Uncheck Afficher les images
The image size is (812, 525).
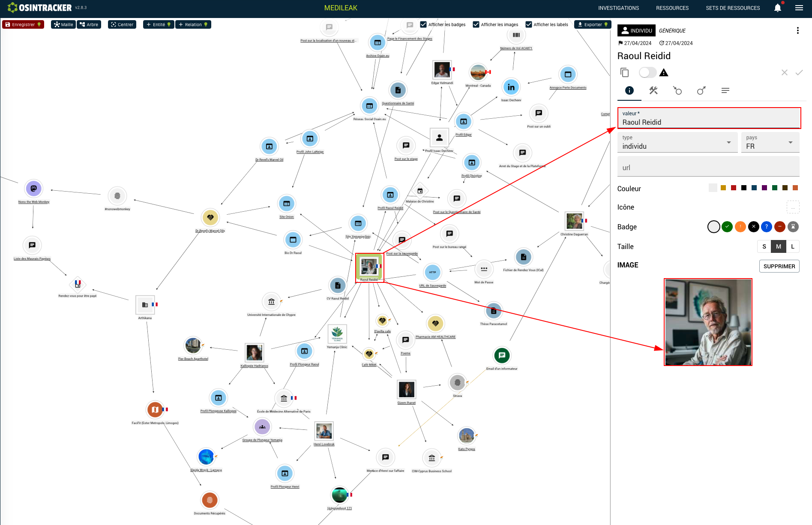point(476,24)
